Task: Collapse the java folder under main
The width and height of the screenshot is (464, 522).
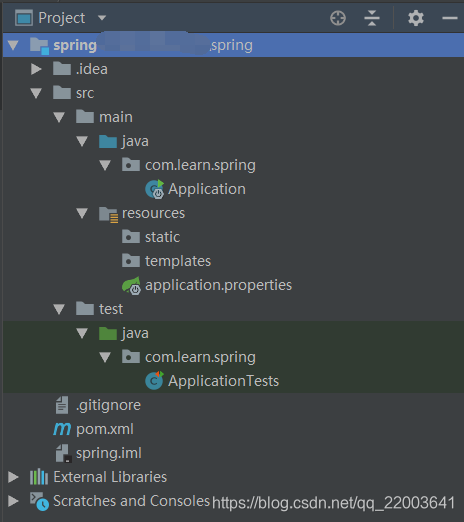Action: (x=82, y=141)
